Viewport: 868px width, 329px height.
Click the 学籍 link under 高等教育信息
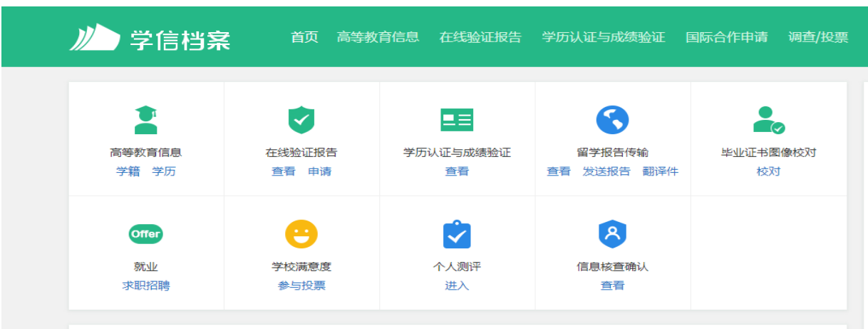pyautogui.click(x=128, y=171)
